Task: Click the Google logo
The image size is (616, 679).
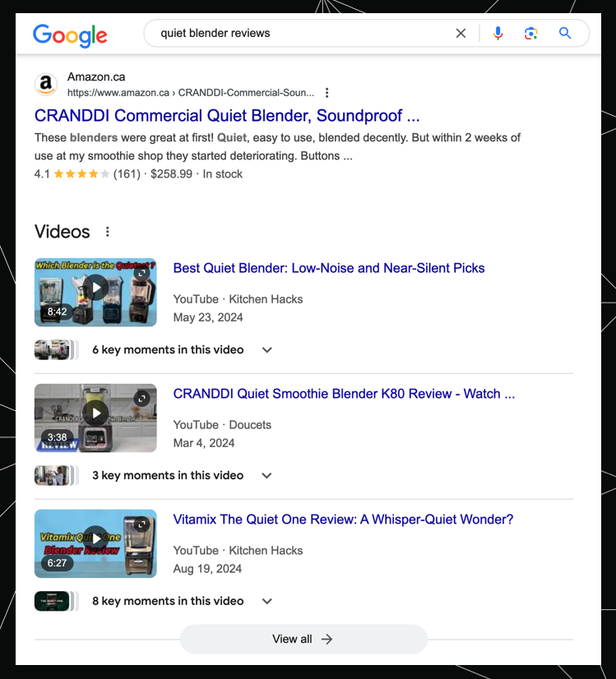Action: (70, 35)
